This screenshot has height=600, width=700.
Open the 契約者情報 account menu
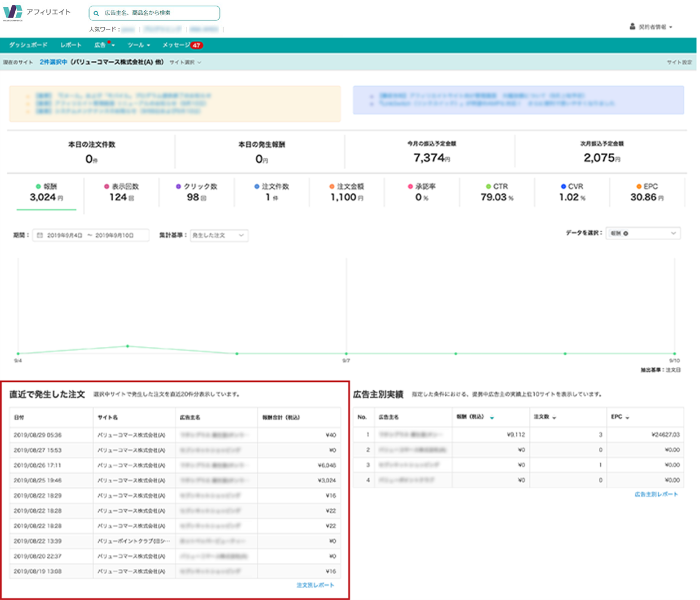click(x=651, y=27)
